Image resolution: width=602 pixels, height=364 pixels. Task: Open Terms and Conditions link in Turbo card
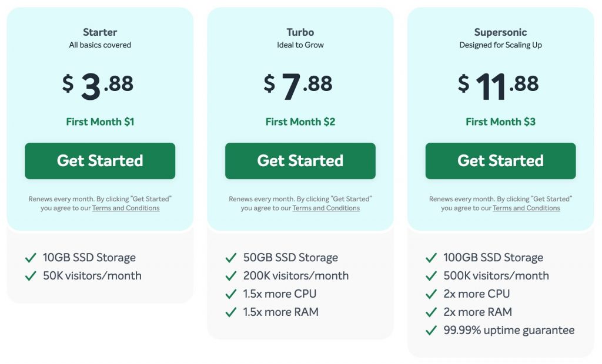point(326,208)
